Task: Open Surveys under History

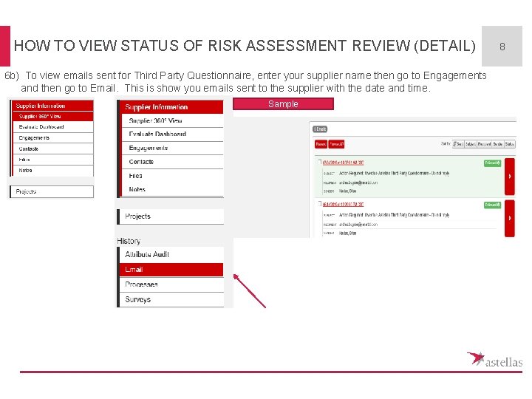Action: [171, 299]
